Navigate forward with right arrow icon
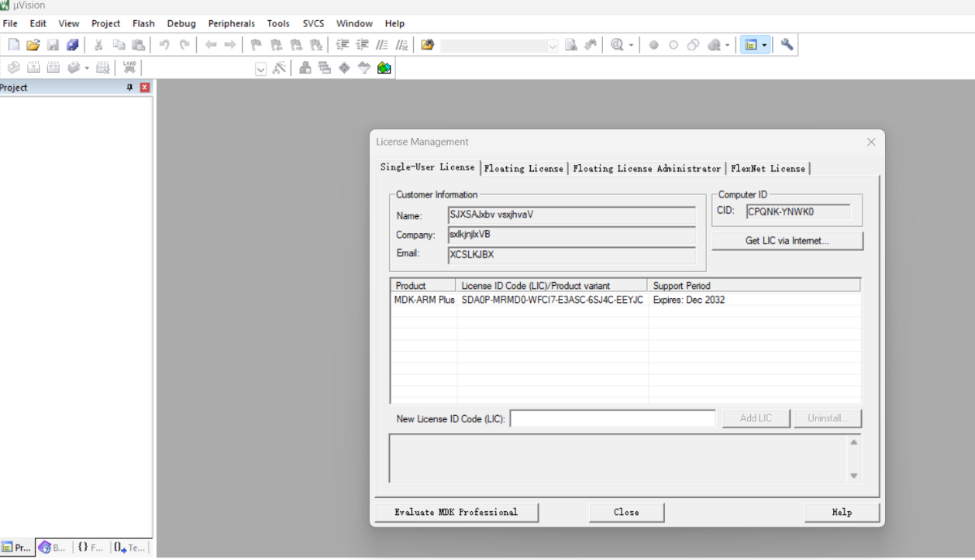The height and width of the screenshot is (560, 975). (x=230, y=45)
